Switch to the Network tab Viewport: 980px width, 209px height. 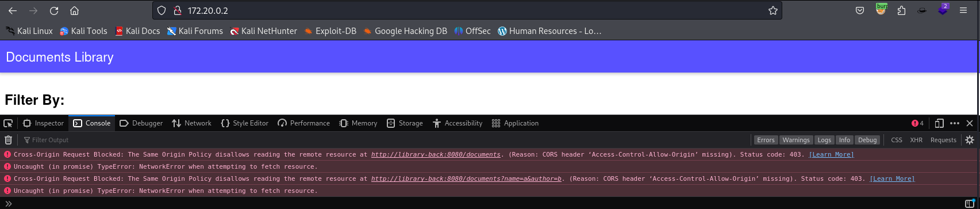point(191,123)
